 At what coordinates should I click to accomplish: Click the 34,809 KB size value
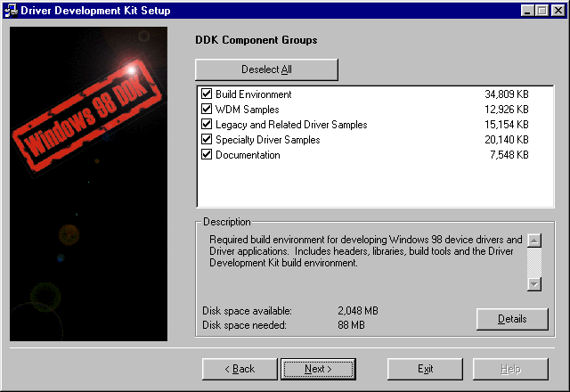point(507,94)
